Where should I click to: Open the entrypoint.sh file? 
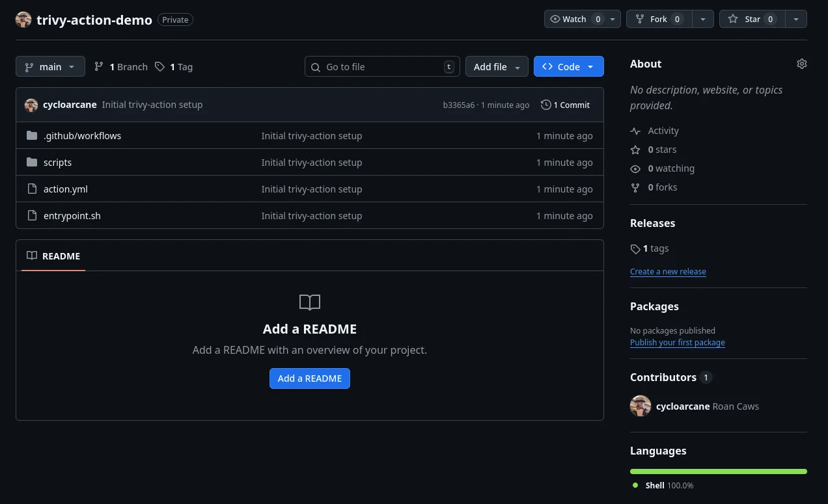pos(72,216)
